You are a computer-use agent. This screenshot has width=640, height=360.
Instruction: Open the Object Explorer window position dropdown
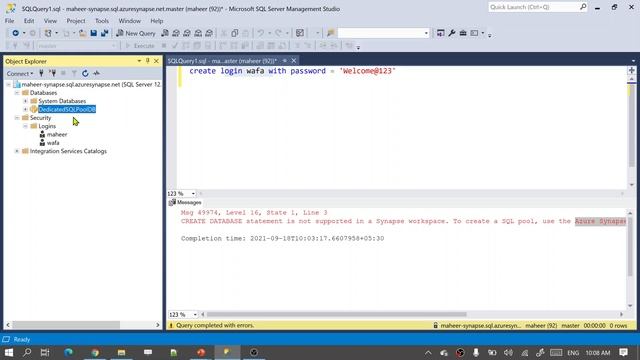(x=139, y=61)
